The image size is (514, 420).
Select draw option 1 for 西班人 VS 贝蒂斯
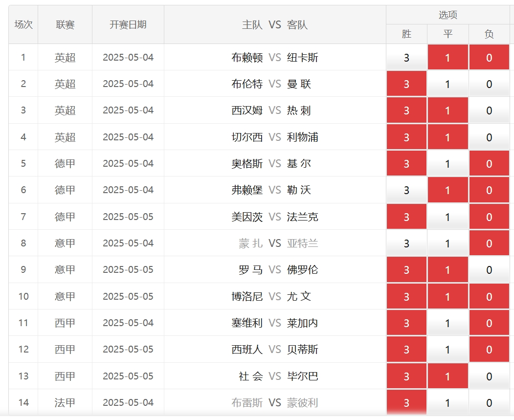448,349
